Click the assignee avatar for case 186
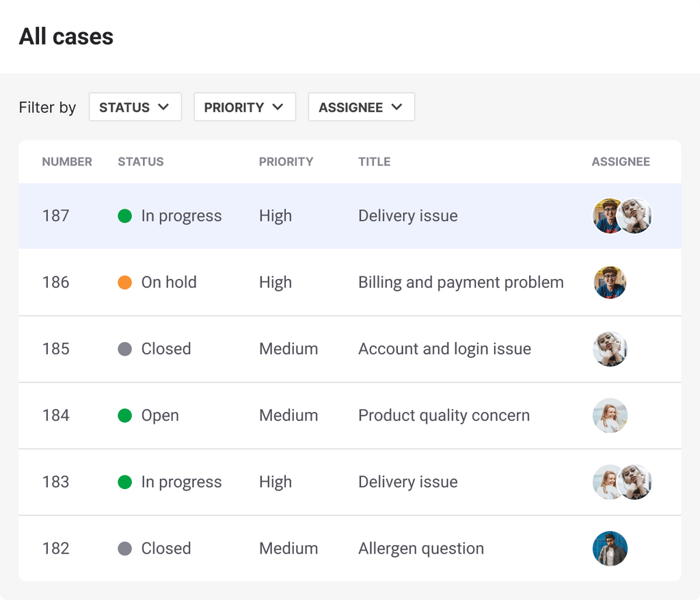The width and height of the screenshot is (700, 600). point(610,283)
